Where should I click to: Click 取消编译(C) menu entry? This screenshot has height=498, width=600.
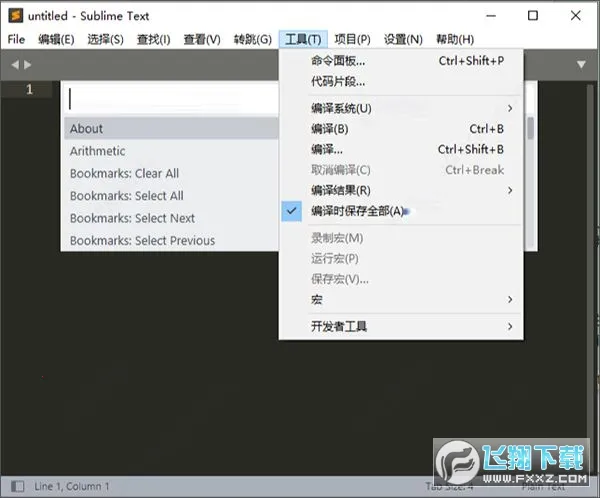point(401,170)
